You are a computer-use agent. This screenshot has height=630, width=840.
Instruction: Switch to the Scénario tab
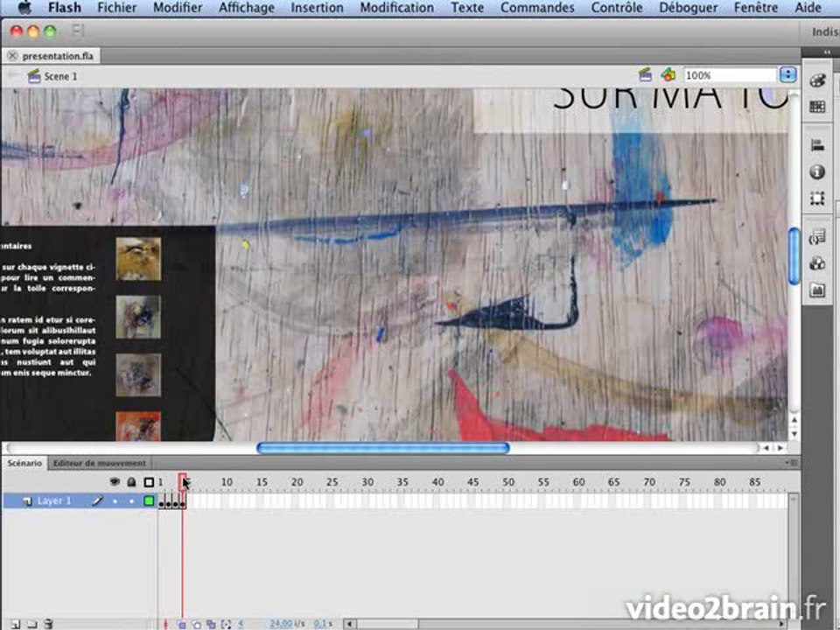click(x=24, y=463)
